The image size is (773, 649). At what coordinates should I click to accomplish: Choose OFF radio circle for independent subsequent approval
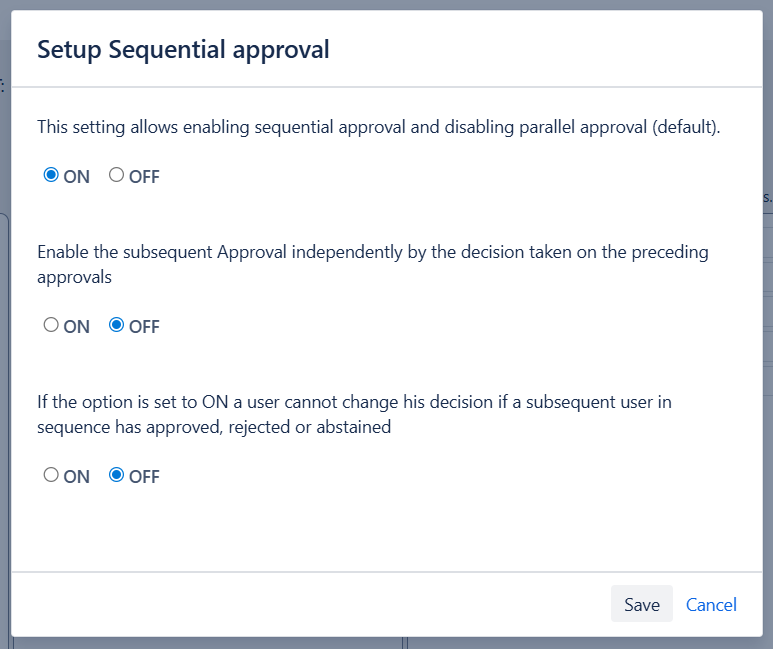coord(116,325)
